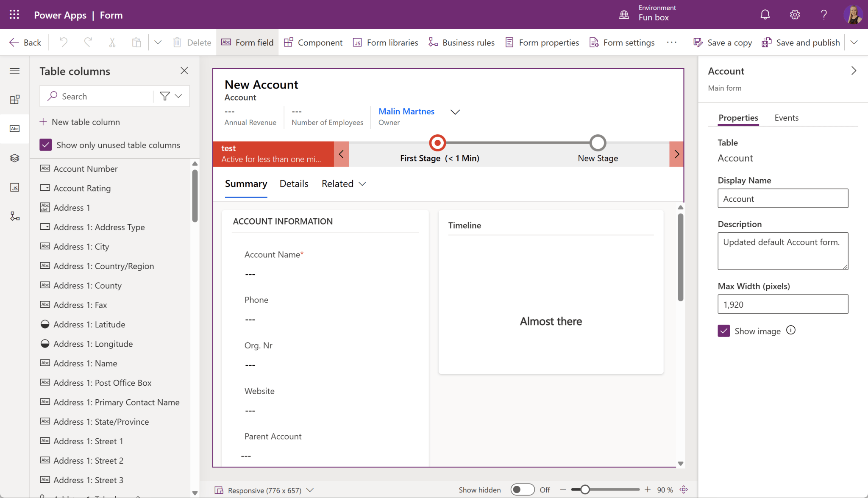Select Address 1: Latitude column

83,325
